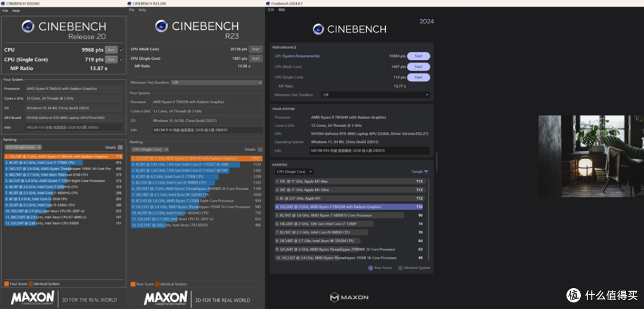Open the File menu in Cinebench R23
The height and width of the screenshot is (309, 644).
[131, 10]
